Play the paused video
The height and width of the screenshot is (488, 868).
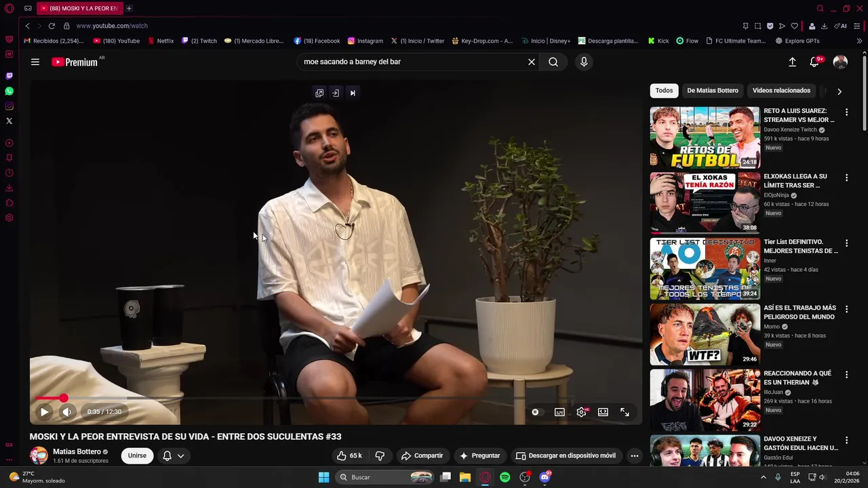pyautogui.click(x=44, y=411)
